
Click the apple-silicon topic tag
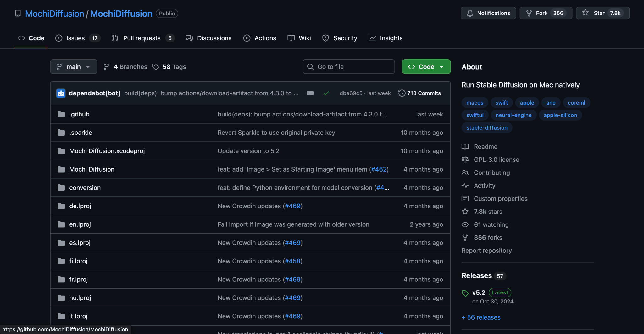(560, 115)
